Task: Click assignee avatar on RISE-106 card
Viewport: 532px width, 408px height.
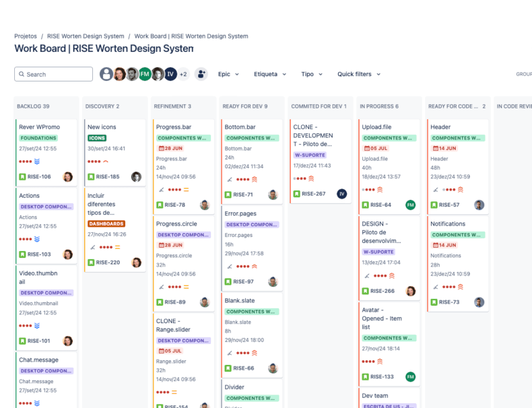Action: [x=68, y=176]
